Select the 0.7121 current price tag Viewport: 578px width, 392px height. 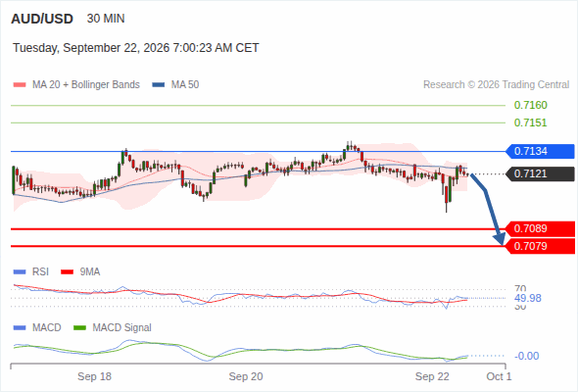coord(540,173)
